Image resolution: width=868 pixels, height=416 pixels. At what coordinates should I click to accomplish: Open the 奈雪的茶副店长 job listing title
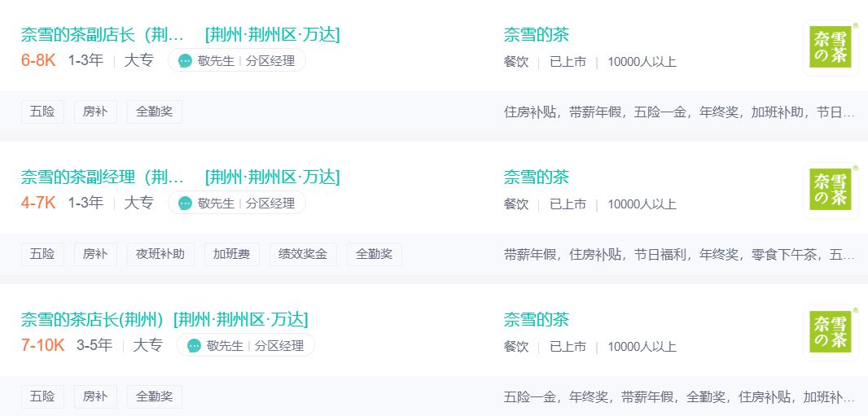coord(103,35)
